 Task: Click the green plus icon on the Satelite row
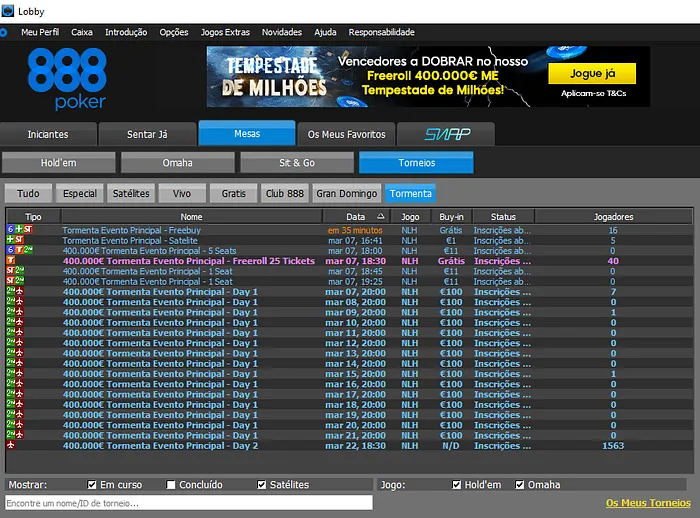pyautogui.click(x=10, y=239)
